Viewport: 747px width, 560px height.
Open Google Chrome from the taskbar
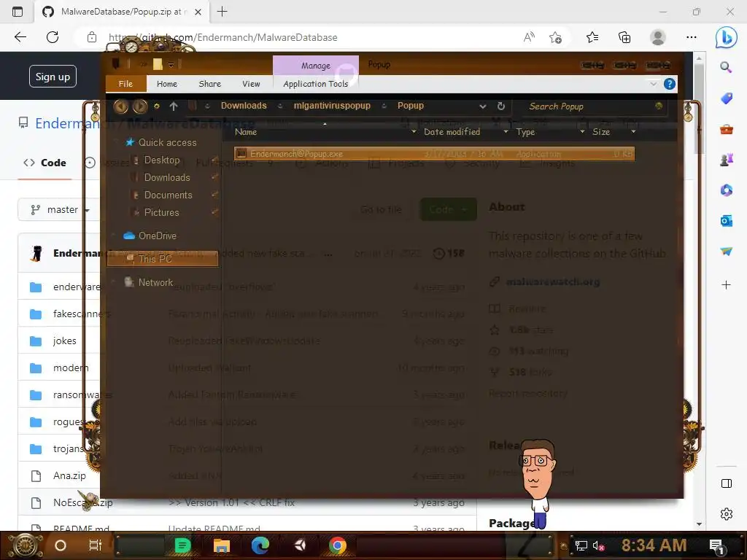337,545
